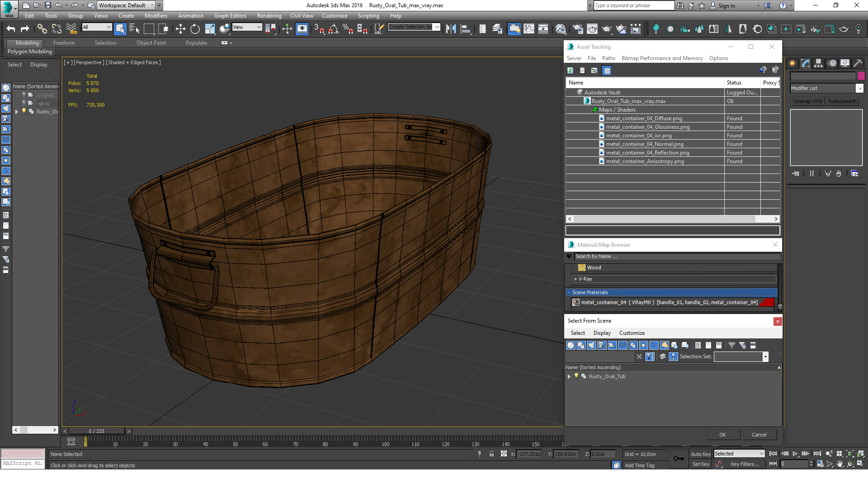Toggle Angle Snap in main toolbar
The image size is (868, 488).
click(x=334, y=29)
